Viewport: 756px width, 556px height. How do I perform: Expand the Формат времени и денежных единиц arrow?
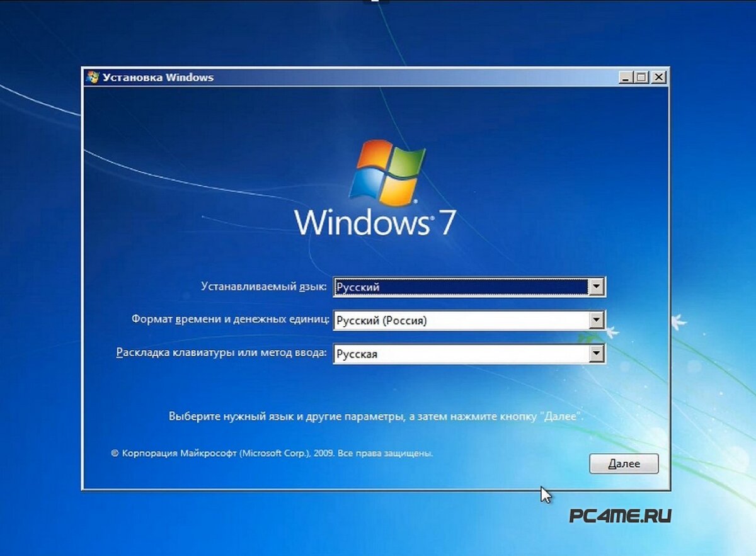pos(596,321)
